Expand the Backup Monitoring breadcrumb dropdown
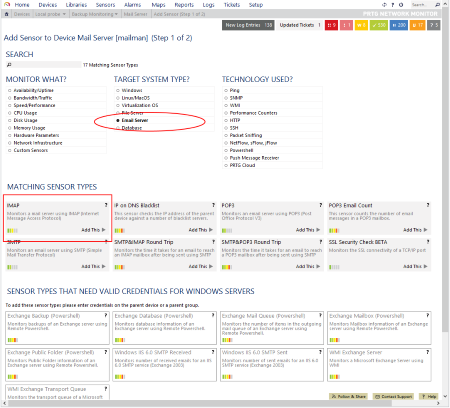This screenshot has height=408, width=450. coord(116,14)
